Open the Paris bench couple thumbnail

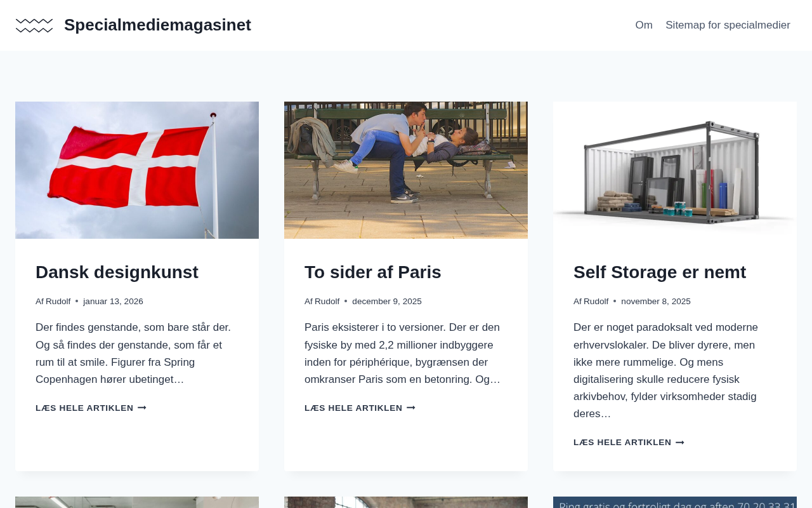pos(406,170)
